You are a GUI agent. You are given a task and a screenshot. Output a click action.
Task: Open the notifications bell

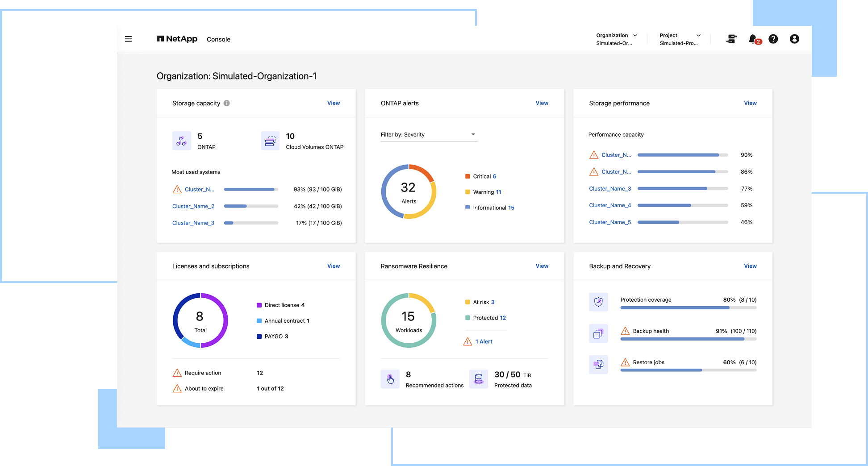click(753, 39)
